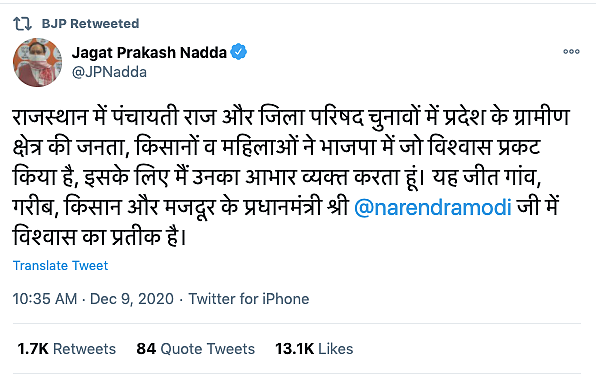View the 84 Quote Tweets list
Image resolution: width=596 pixels, height=380 pixels.
[x=195, y=349]
